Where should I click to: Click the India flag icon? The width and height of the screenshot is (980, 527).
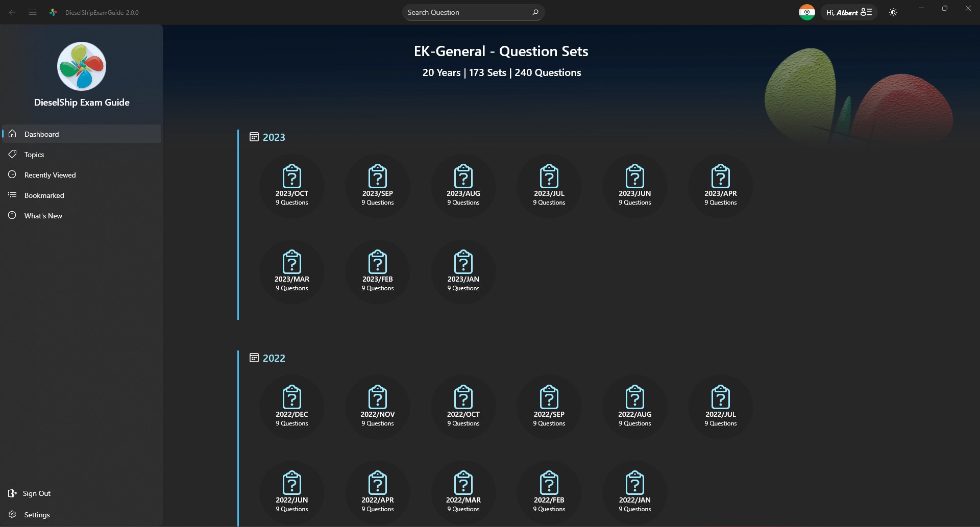[x=807, y=12]
